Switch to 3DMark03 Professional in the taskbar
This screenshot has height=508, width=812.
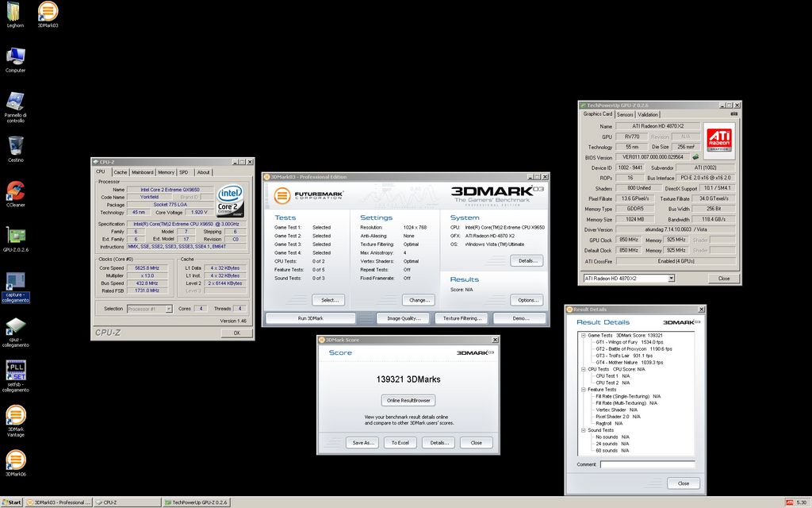pyautogui.click(x=59, y=502)
